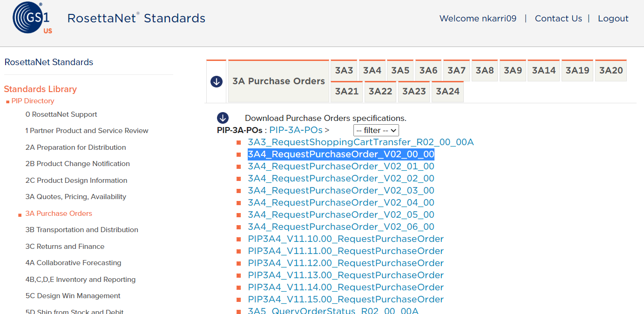This screenshot has width=644, height=314.
Task: Open 3B Transportation and Distribution section
Action: [81, 230]
